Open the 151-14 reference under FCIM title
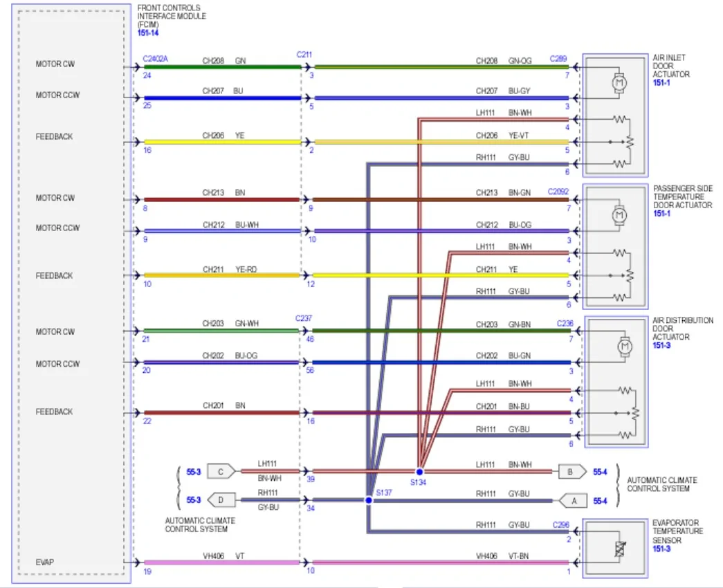The width and height of the screenshot is (723, 588). 147,33
